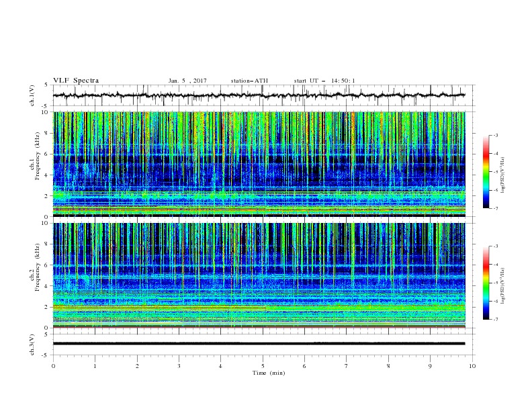Click inside the ch.1 spectrogram panel

[x=259, y=164]
